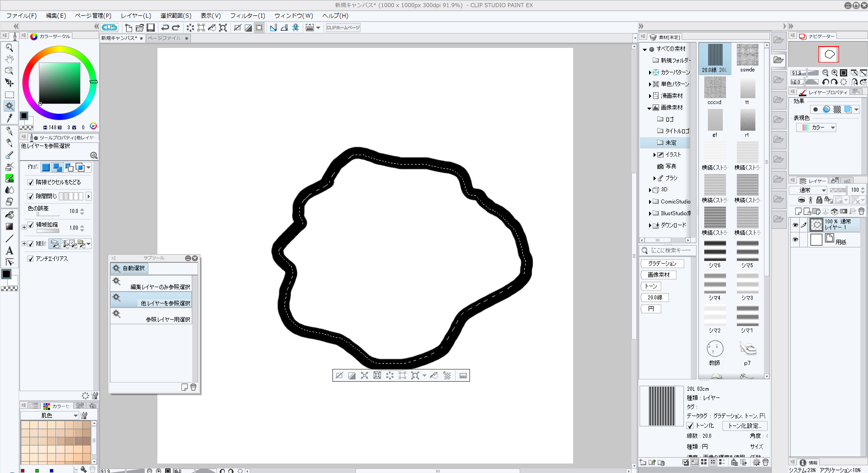Select the Text tool

(x=9, y=251)
